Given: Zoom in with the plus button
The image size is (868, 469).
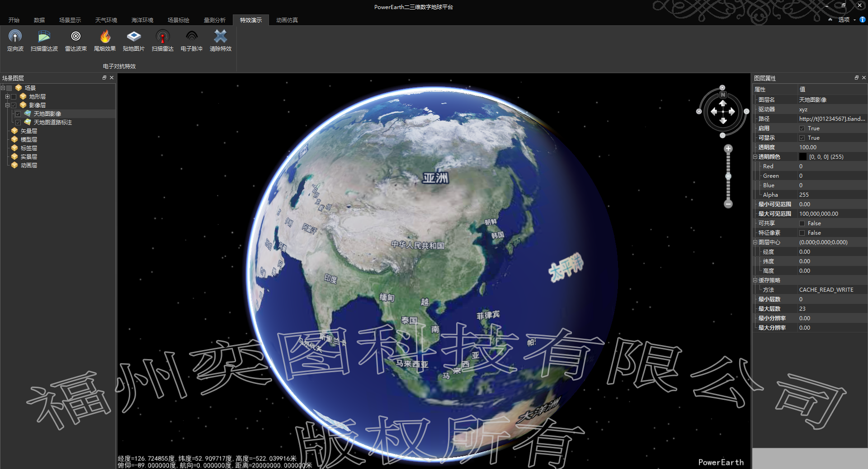Looking at the screenshot, I should coord(728,148).
